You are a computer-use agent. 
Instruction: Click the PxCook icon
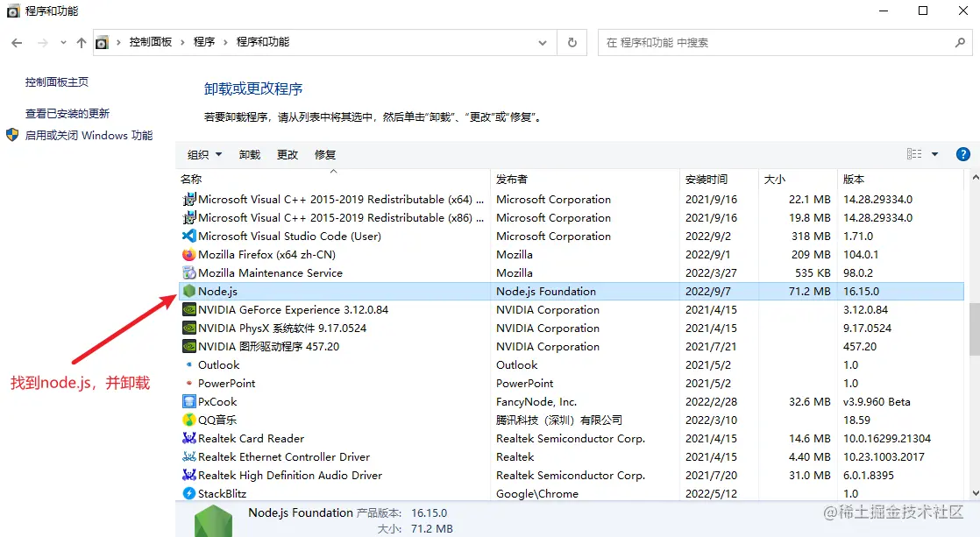(x=188, y=401)
